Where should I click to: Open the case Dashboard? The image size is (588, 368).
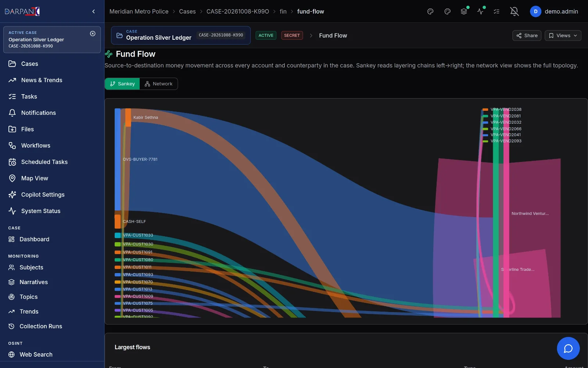point(52,239)
